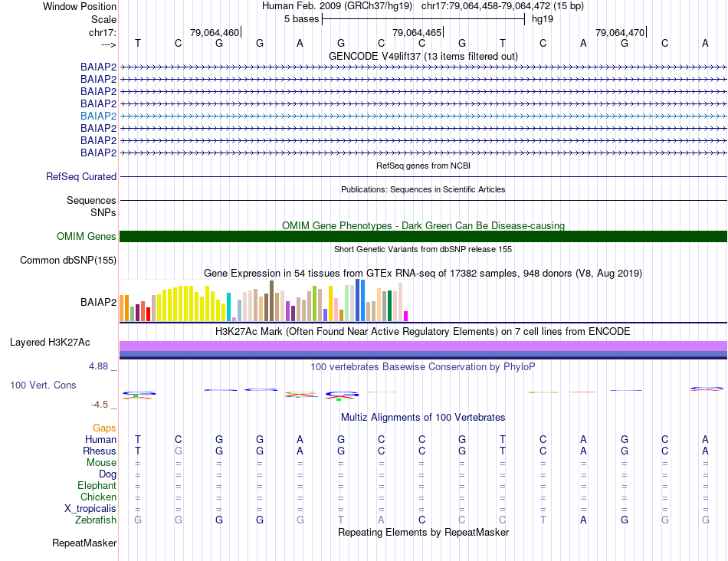Click the RefSeq Curated track label

click(81, 176)
